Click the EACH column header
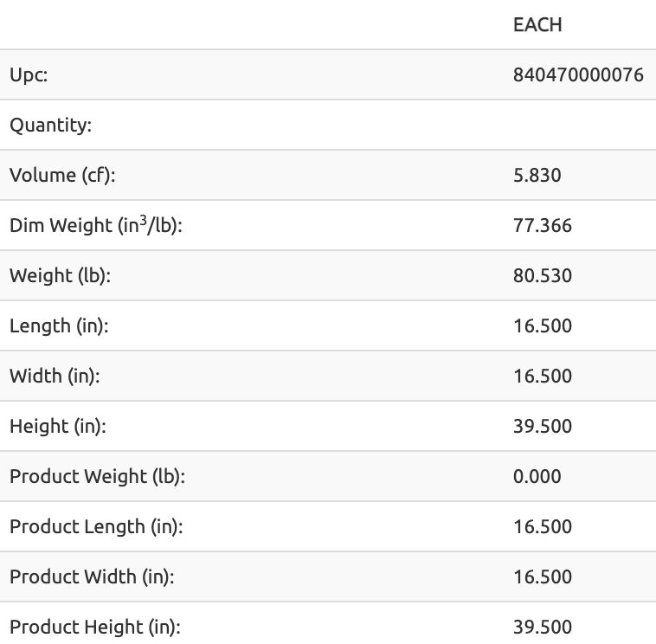The width and height of the screenshot is (656, 644). click(537, 25)
